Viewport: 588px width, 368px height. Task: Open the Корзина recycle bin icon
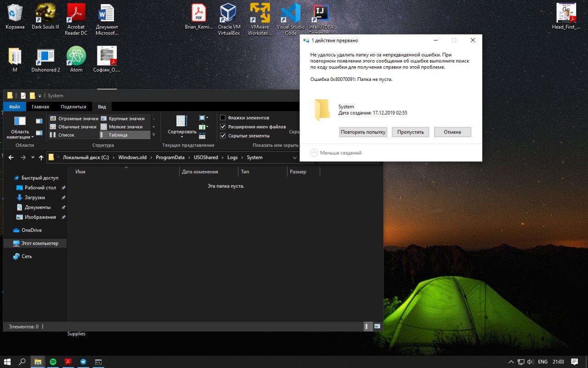(15, 17)
